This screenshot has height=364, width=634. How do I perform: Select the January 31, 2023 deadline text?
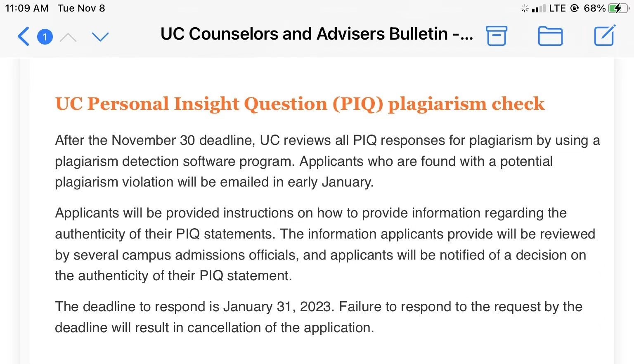(277, 306)
